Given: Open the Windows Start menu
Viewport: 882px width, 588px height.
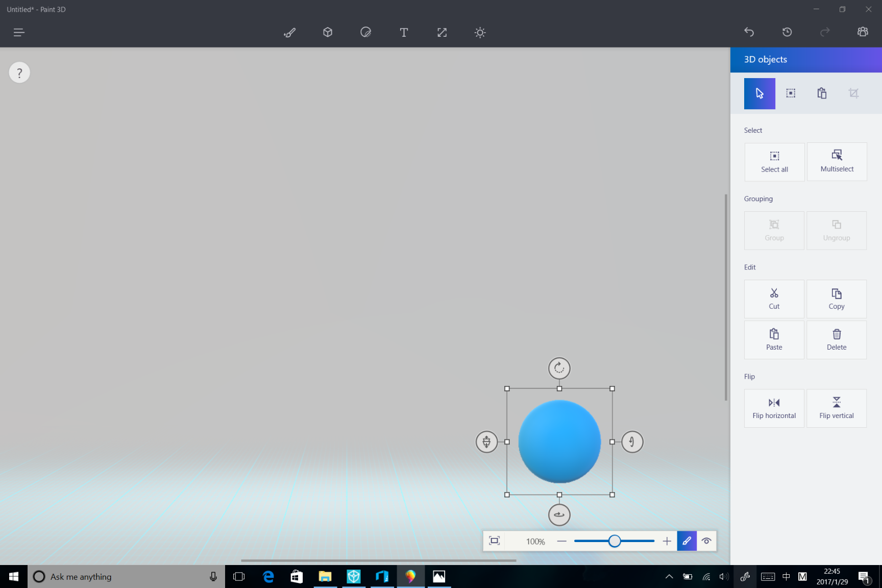Looking at the screenshot, I should click(x=14, y=577).
